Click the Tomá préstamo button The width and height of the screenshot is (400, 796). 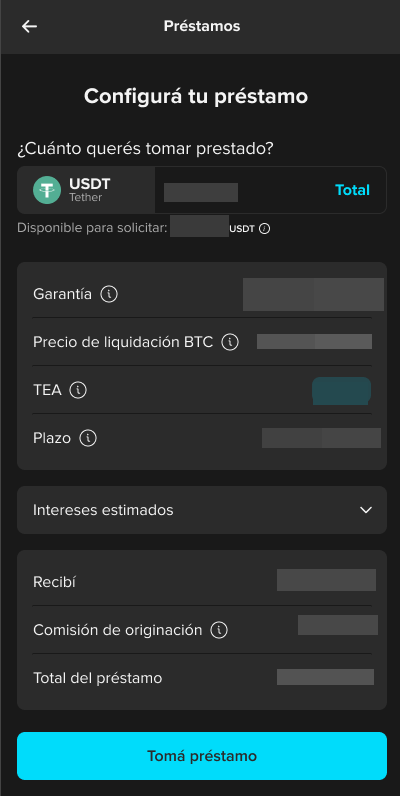[202, 756]
